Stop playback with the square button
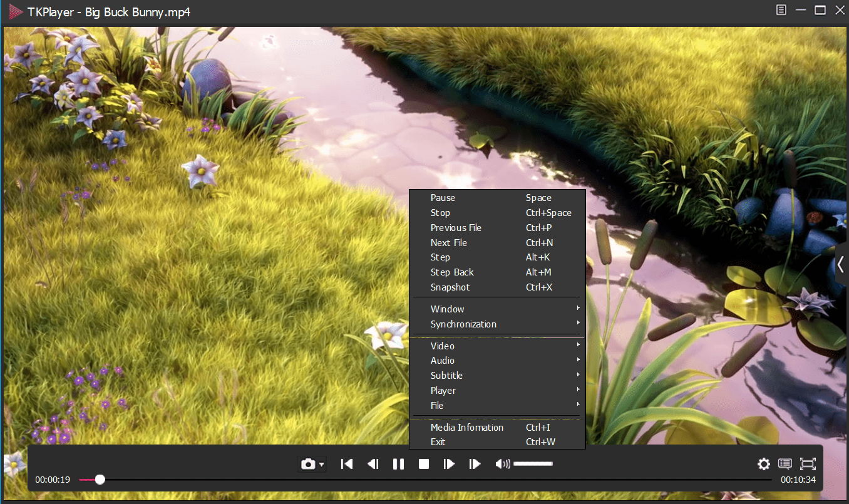Screen dimensions: 849x504 coord(424,464)
